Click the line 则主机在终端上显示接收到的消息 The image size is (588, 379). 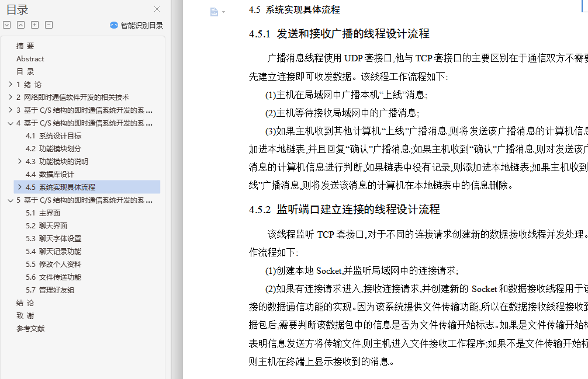point(321,361)
